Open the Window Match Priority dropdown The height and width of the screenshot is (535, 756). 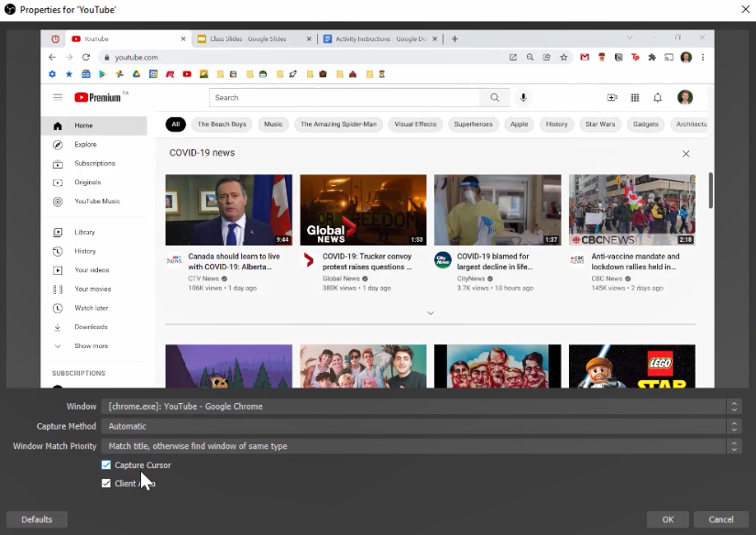tap(421, 446)
